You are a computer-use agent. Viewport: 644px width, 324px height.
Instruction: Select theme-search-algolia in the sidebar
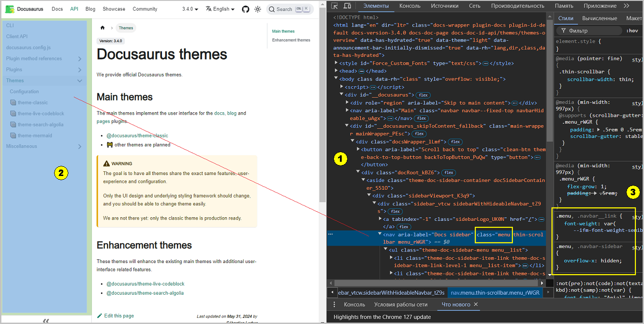(40, 125)
